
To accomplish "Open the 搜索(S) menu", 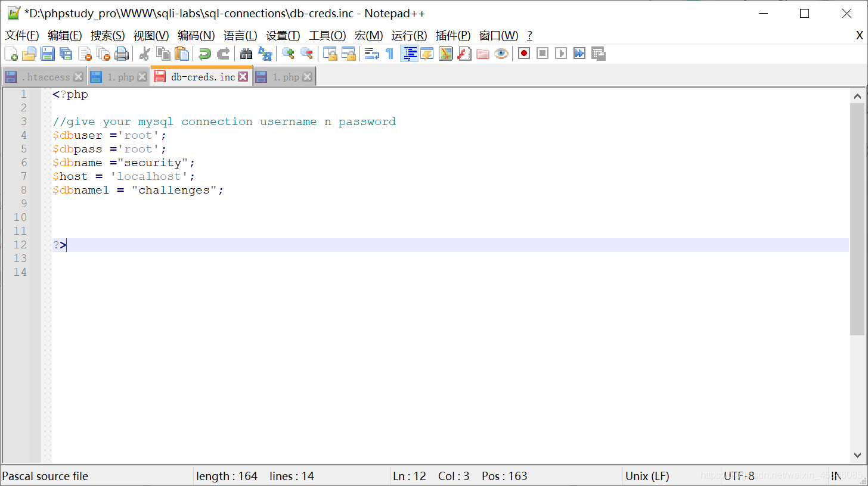I will [x=108, y=36].
